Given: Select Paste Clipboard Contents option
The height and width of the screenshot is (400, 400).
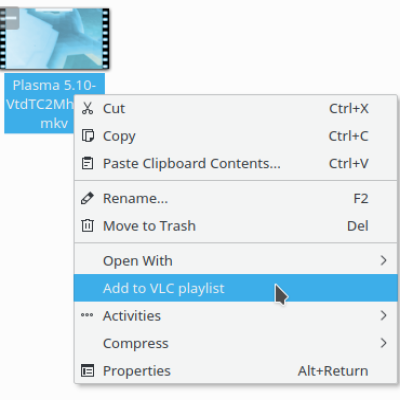Looking at the screenshot, I should [236, 163].
